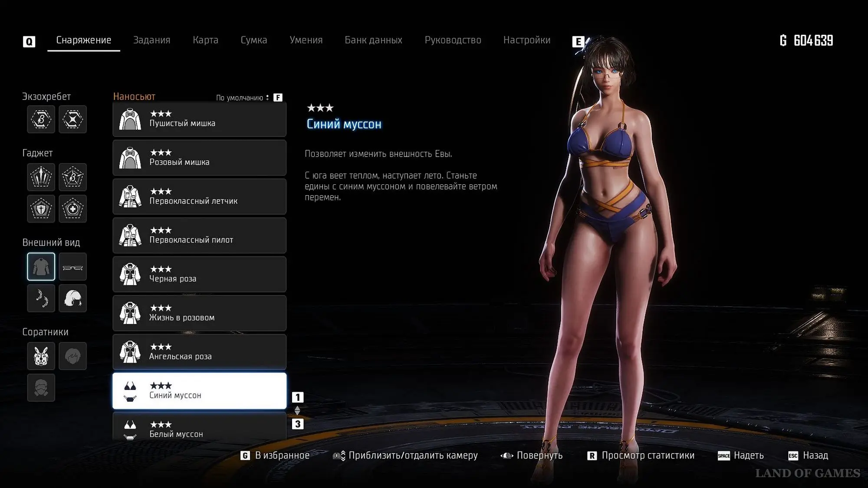Open the Gadget slot with plus emblem
Viewport: 868px width, 488px height.
click(x=72, y=209)
